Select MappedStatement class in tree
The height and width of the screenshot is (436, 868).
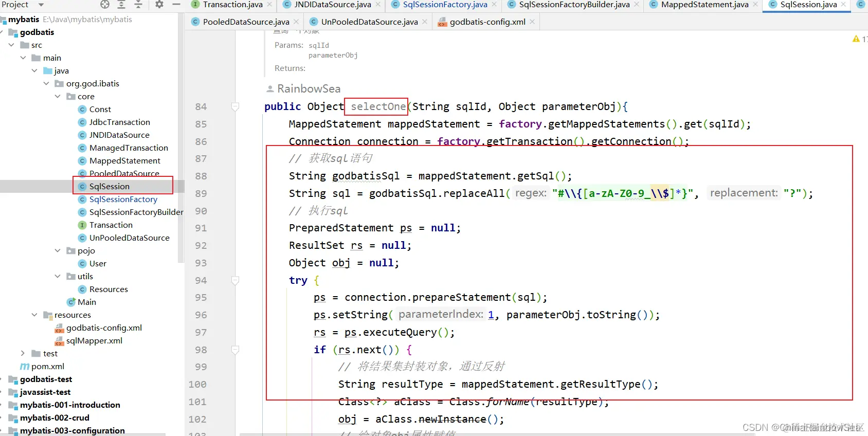coord(124,160)
